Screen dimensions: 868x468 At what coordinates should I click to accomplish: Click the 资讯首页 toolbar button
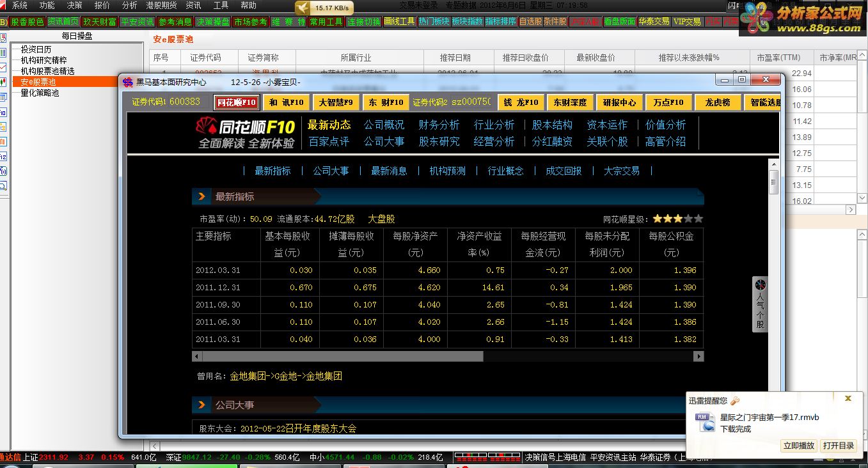[x=63, y=22]
